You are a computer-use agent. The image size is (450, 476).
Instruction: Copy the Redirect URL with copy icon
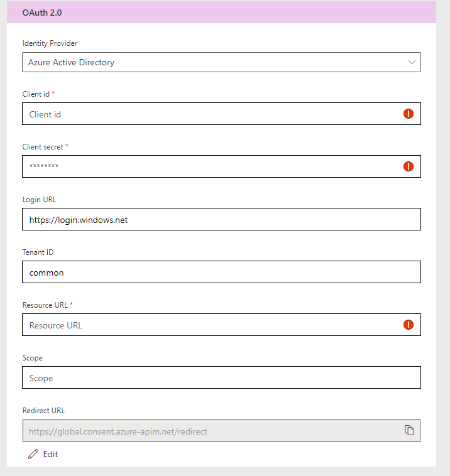[x=409, y=430]
